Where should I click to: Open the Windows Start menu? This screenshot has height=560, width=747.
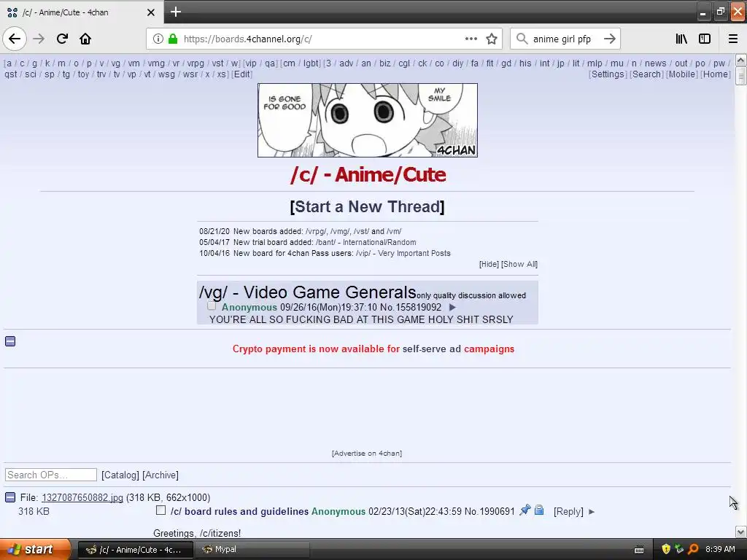point(35,550)
